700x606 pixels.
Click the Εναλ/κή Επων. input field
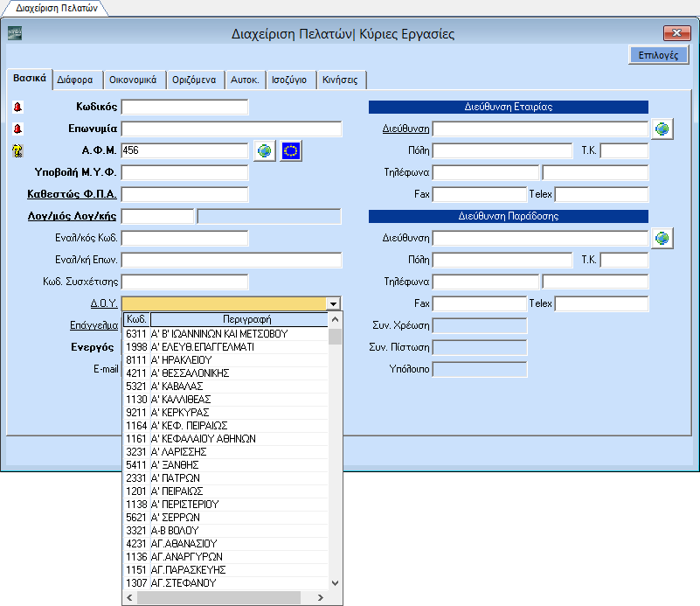pyautogui.click(x=232, y=260)
